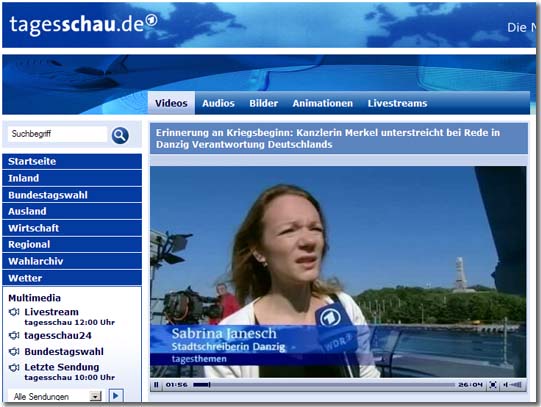This screenshot has width=541, height=407.
Task: Click into the Suchbegriff search field
Action: [x=57, y=134]
